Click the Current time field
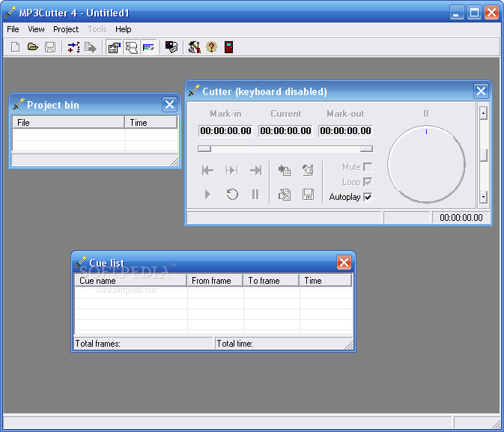 pyautogui.click(x=285, y=131)
